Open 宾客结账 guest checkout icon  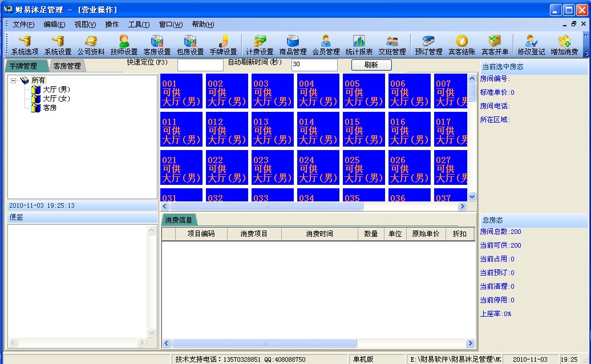(462, 45)
